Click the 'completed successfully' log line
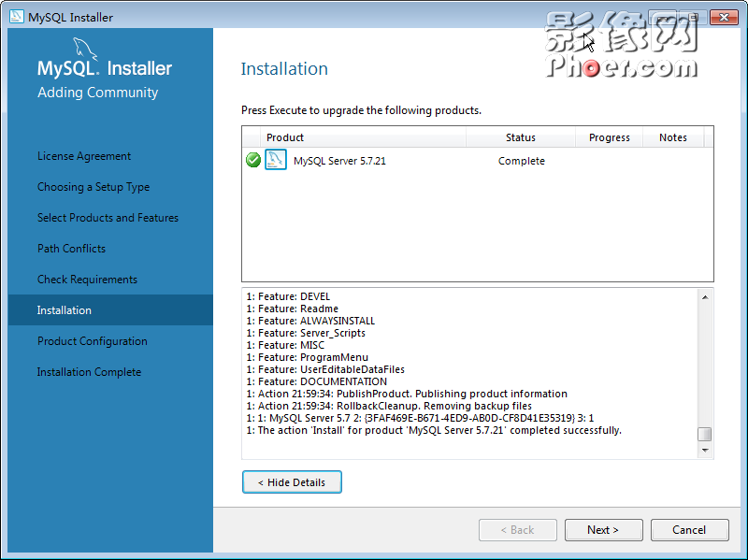This screenshot has width=748, height=560. click(434, 430)
